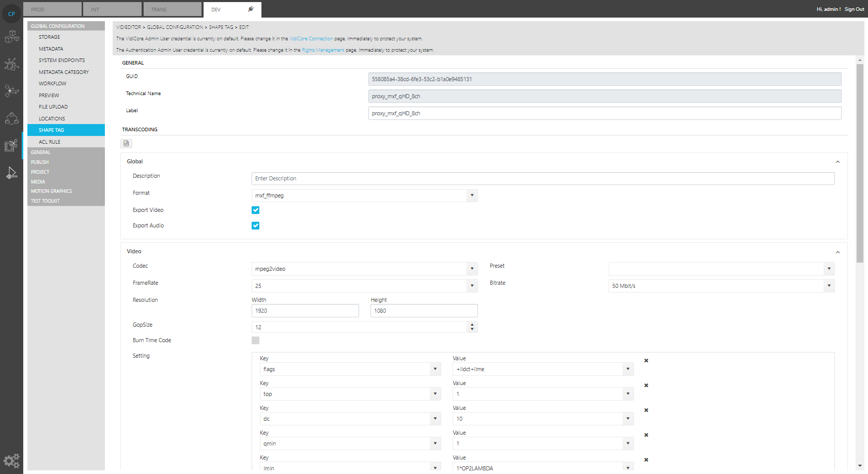Open the Format dropdown showing mxf_ffmpeg

(364, 195)
